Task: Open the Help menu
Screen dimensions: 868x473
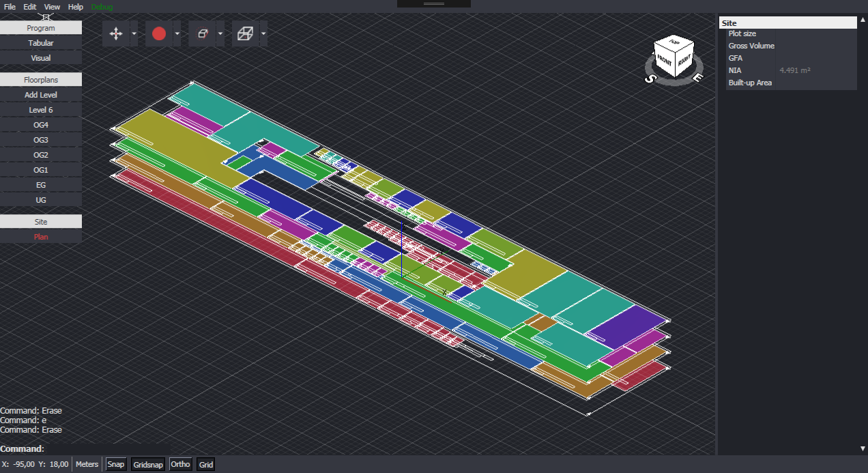Action: coord(76,7)
